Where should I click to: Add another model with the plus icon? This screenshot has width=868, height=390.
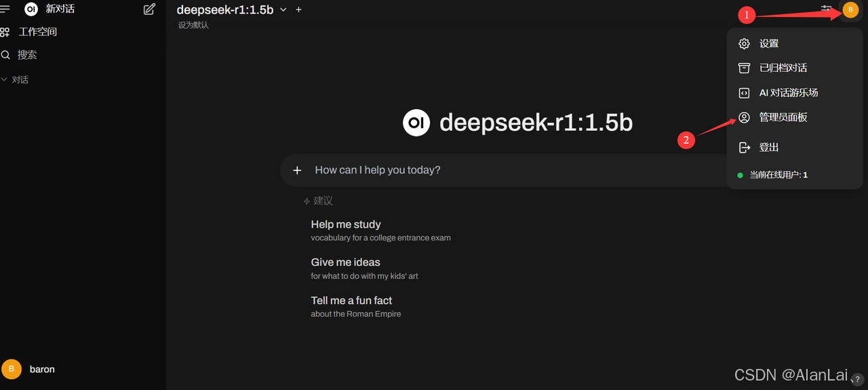pos(299,9)
